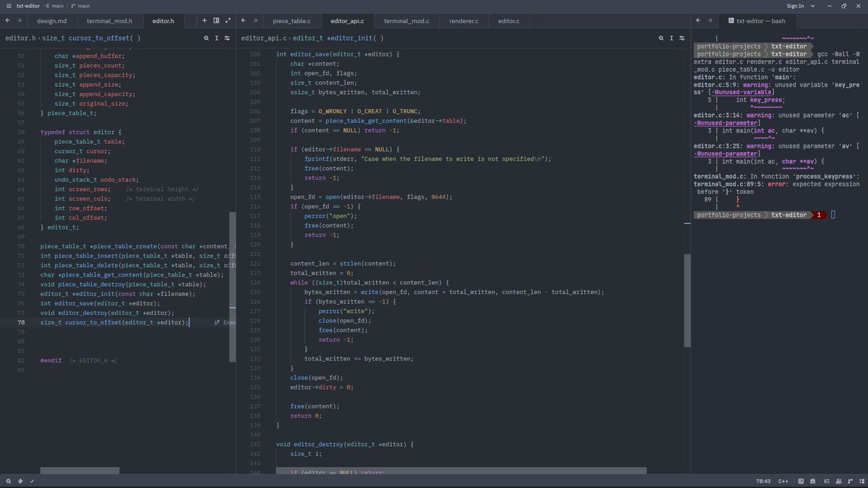Image resolution: width=868 pixels, height=488 pixels.
Task: Open the txt-editor project selector
Action: pyautogui.click(x=28, y=6)
